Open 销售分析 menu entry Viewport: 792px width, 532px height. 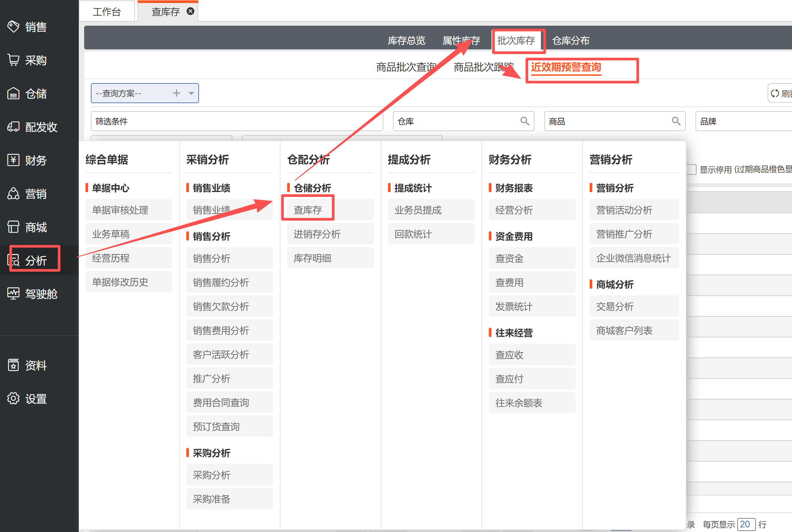pos(230,258)
